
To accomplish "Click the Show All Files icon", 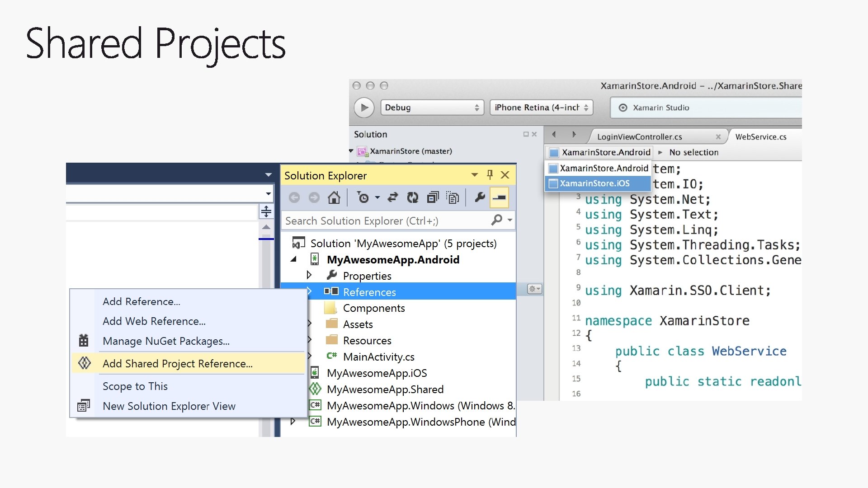I will 453,197.
